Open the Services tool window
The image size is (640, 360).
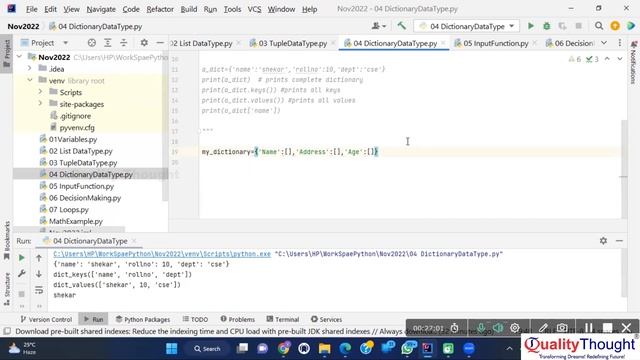coord(326,319)
